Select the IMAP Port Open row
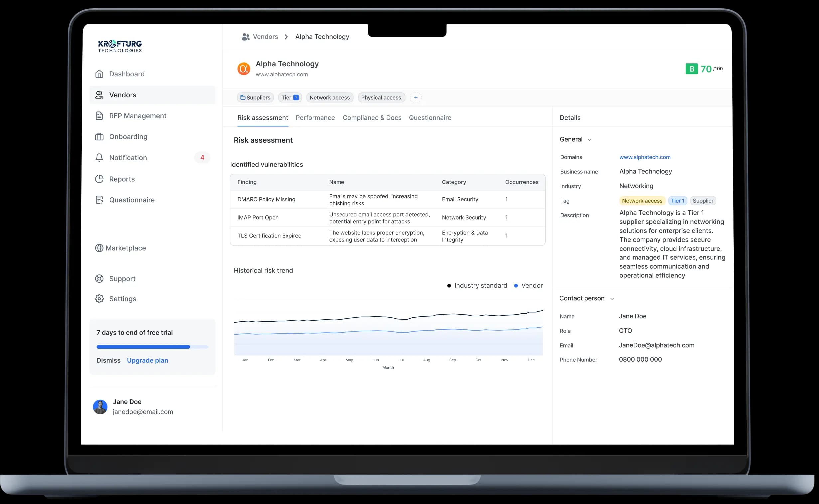 pos(388,218)
